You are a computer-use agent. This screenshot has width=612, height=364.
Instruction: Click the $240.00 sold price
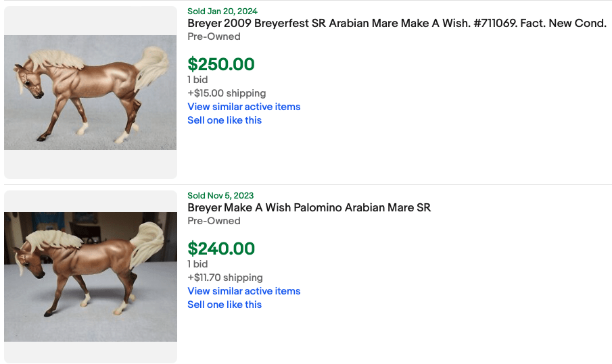[x=221, y=249]
